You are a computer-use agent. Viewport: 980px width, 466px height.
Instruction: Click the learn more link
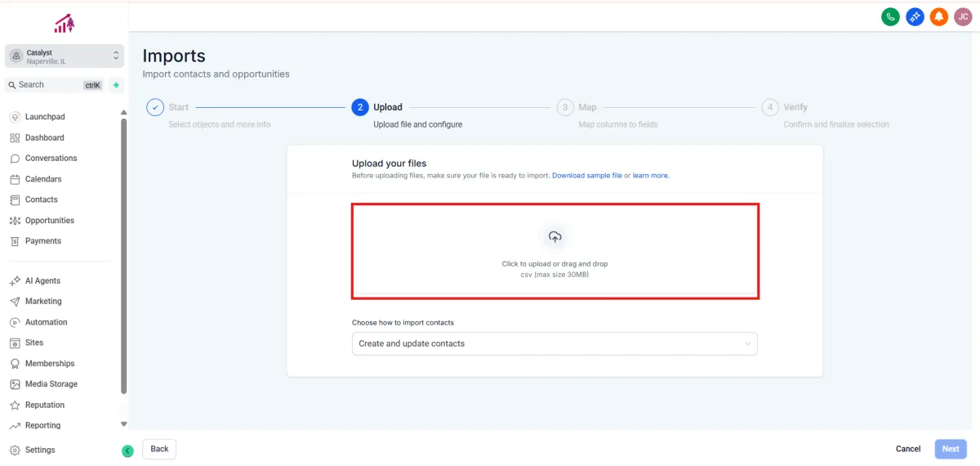pos(651,176)
